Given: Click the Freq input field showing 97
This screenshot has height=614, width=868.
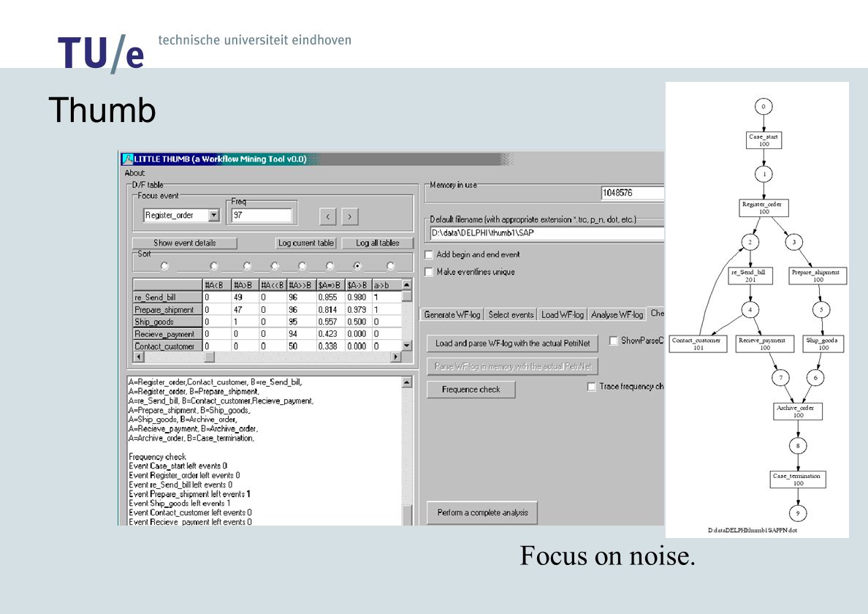Looking at the screenshot, I should [262, 216].
